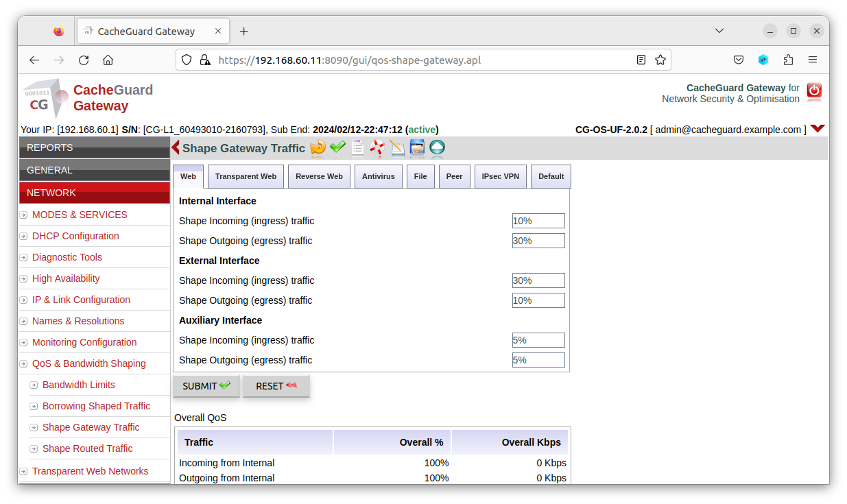Screen dimensions: 847x504
Task: Click the red back chevron beside page title
Action: click(176, 147)
